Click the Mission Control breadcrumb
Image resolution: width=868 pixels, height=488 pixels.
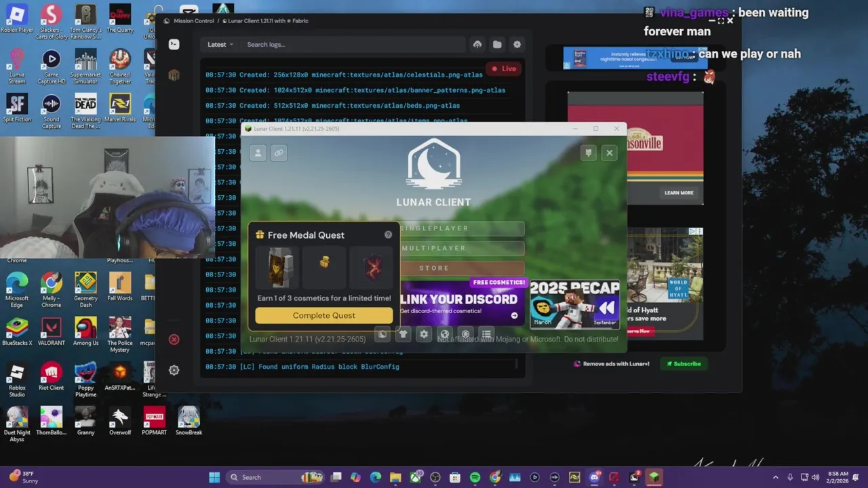pos(193,21)
